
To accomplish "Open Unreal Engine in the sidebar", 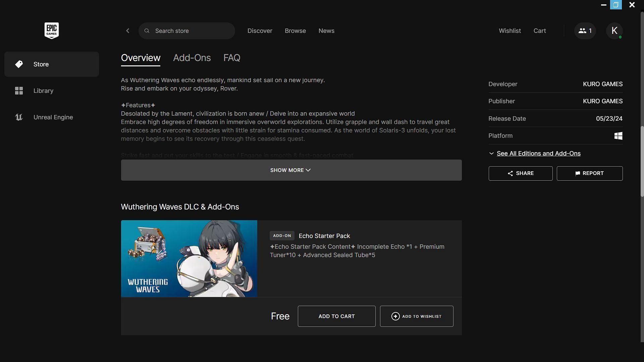I will 53,117.
